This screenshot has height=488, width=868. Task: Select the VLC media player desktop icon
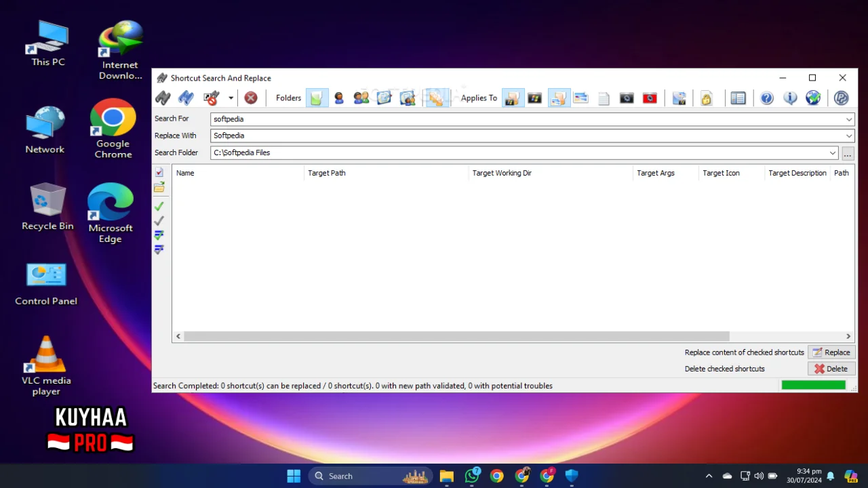click(46, 366)
